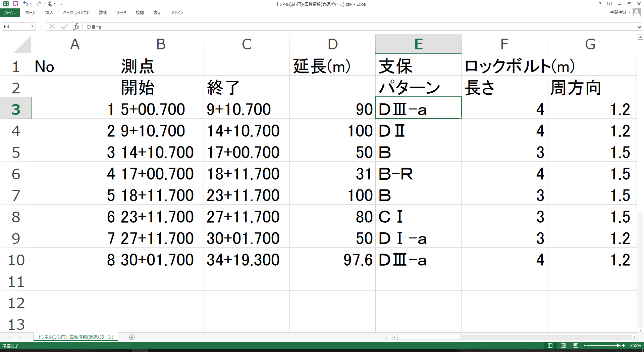Click the 355% zoom level button
This screenshot has height=352, width=644.
(x=636, y=346)
